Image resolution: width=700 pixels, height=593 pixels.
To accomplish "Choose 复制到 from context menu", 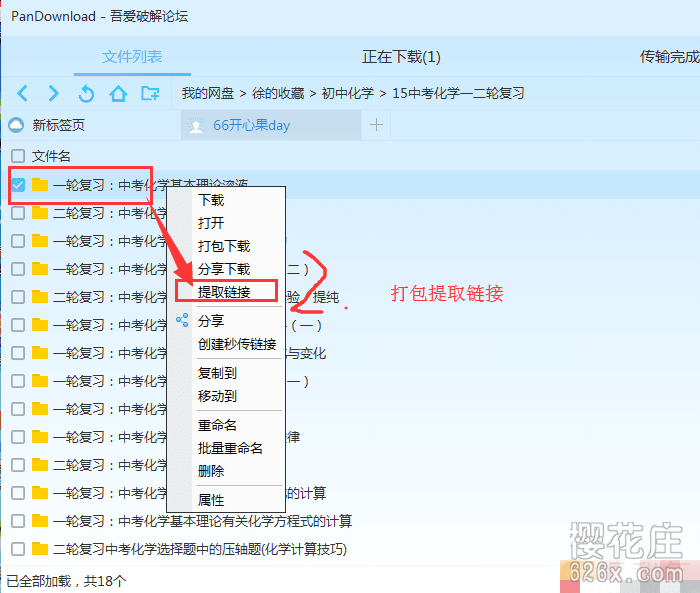I will click(x=217, y=373).
